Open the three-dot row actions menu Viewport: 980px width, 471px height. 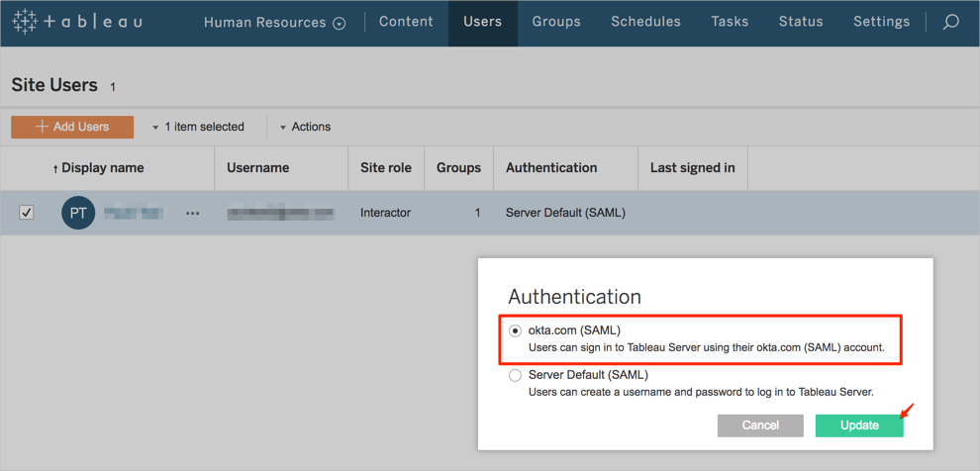(x=192, y=213)
